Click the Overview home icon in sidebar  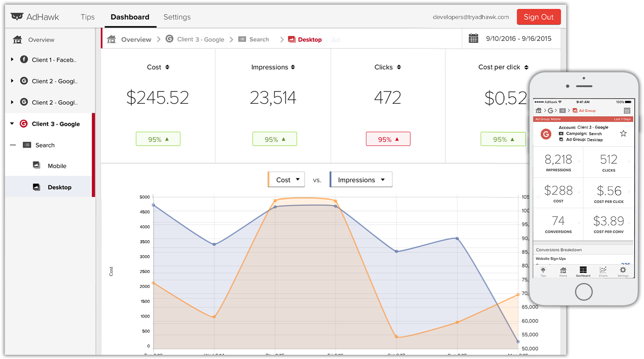click(x=18, y=40)
